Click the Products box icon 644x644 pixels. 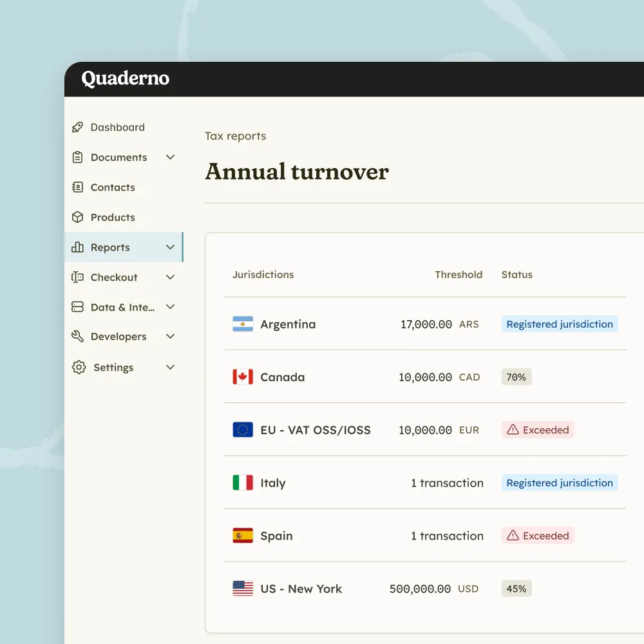coord(77,217)
